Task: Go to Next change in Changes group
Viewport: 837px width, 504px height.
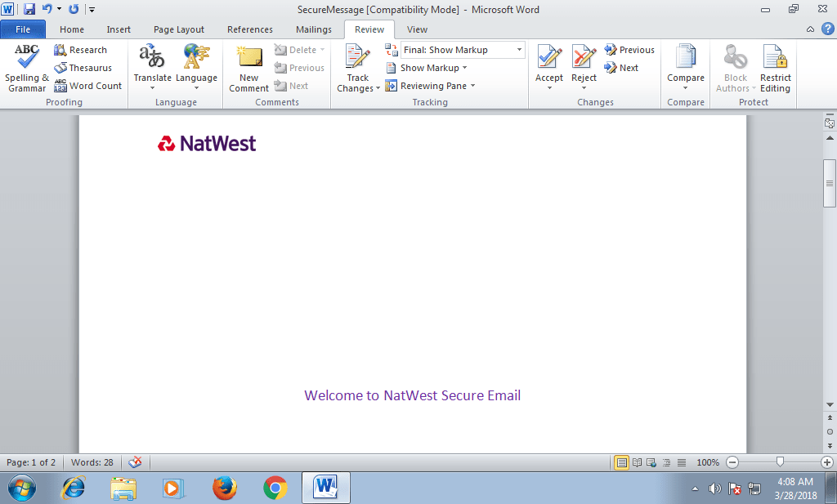Action: 621,68
